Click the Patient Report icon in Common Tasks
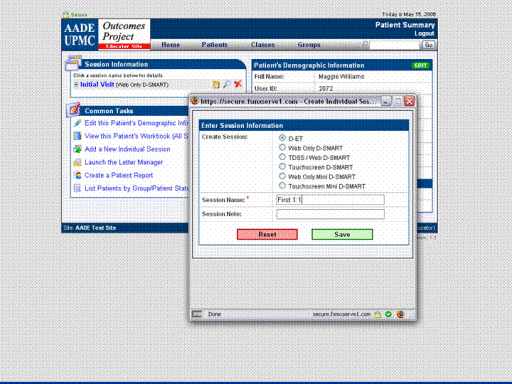512x384 pixels. point(77,175)
